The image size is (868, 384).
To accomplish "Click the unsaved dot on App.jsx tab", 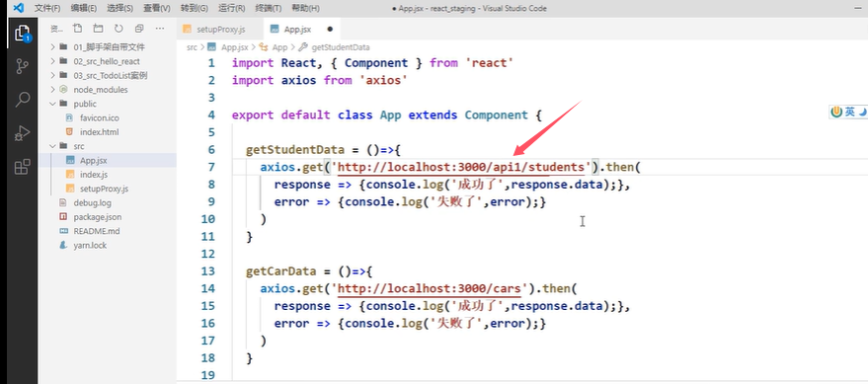I will pos(330,29).
